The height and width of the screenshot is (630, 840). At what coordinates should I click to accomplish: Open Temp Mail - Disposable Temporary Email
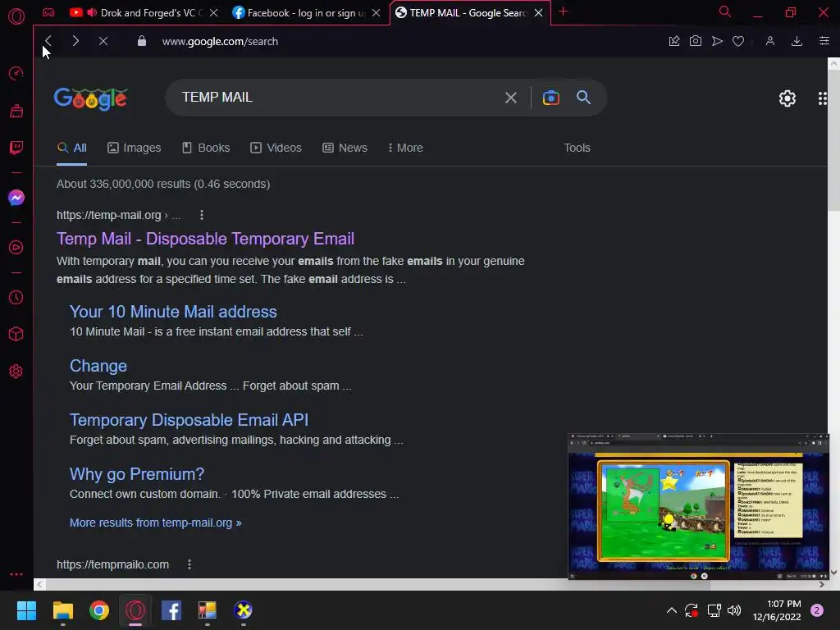click(205, 239)
